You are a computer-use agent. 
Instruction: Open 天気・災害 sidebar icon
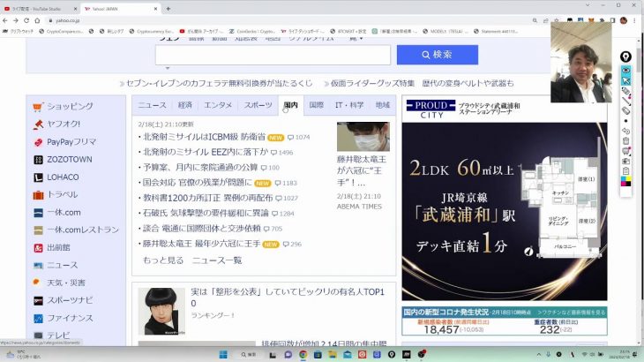(38, 283)
